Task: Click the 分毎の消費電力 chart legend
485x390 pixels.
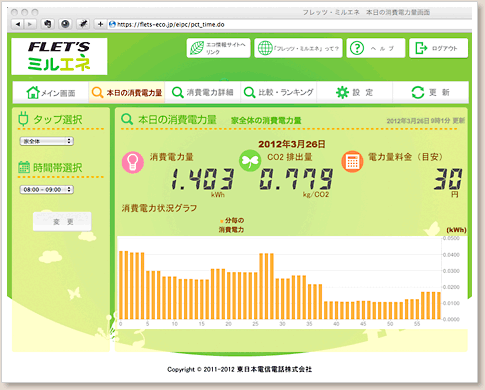Action: click(232, 225)
